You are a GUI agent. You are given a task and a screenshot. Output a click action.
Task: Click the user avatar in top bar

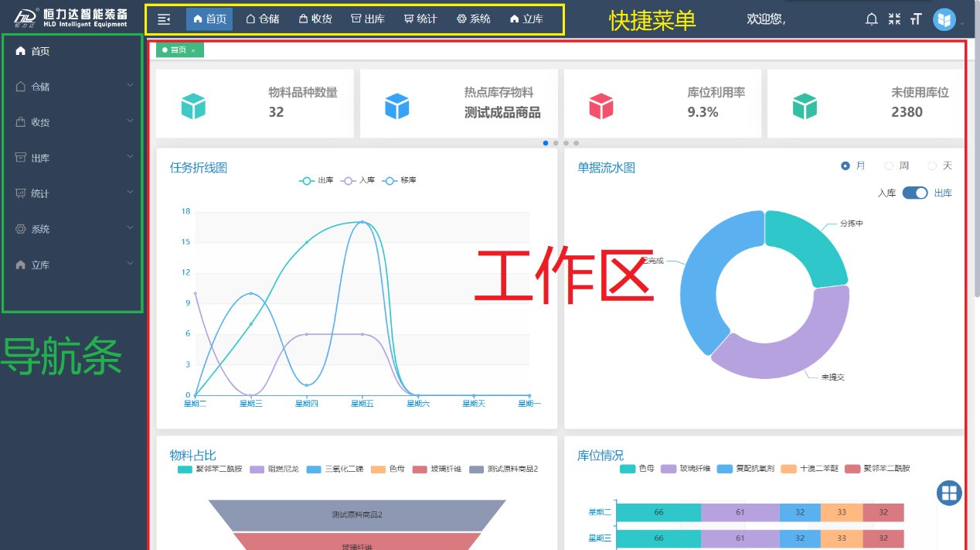pyautogui.click(x=944, y=19)
